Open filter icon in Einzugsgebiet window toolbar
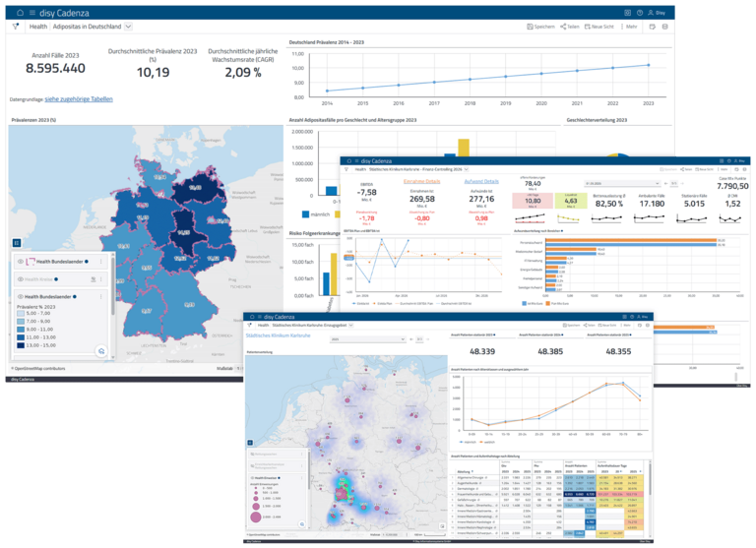756x548 pixels. click(249, 326)
